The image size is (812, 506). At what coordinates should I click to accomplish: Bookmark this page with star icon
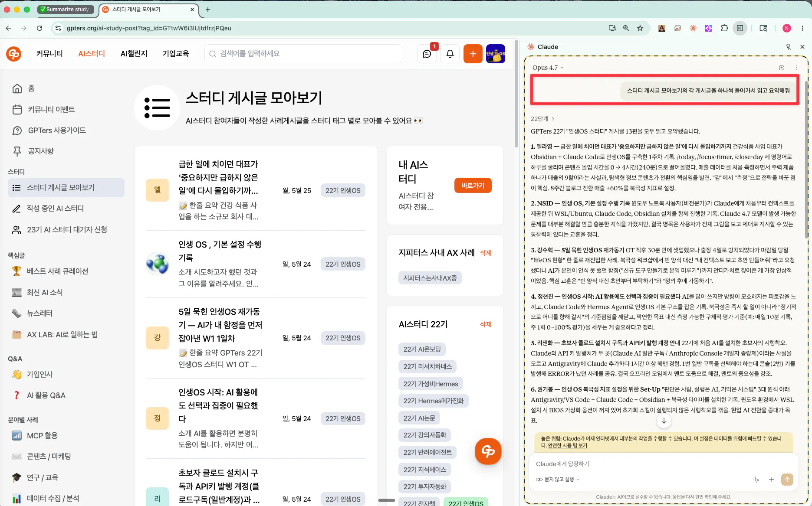pyautogui.click(x=640, y=28)
